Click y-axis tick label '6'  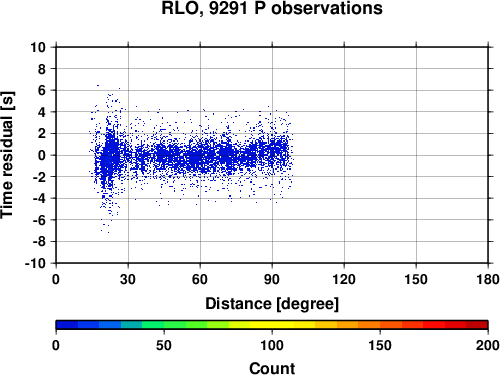(x=42, y=90)
